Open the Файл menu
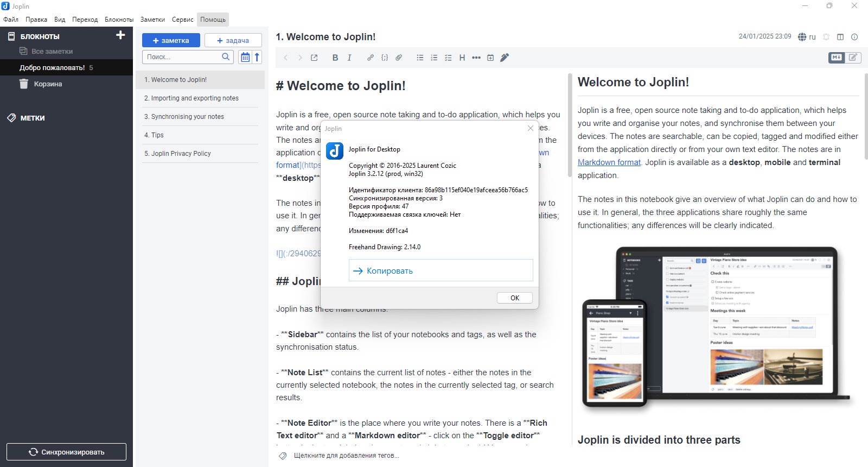 [11, 20]
